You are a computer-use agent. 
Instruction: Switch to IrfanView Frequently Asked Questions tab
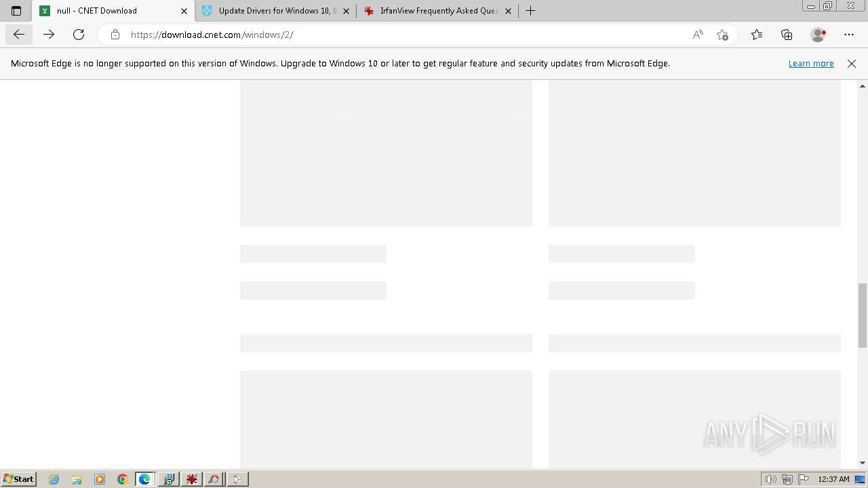(x=439, y=11)
